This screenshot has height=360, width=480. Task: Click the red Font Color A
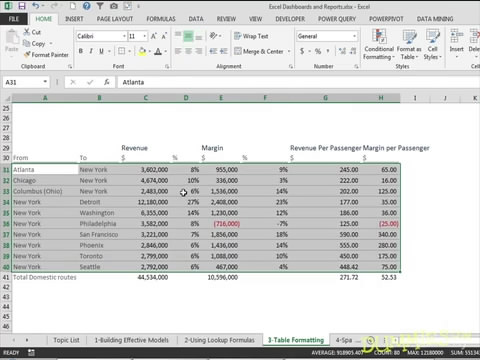point(158,51)
